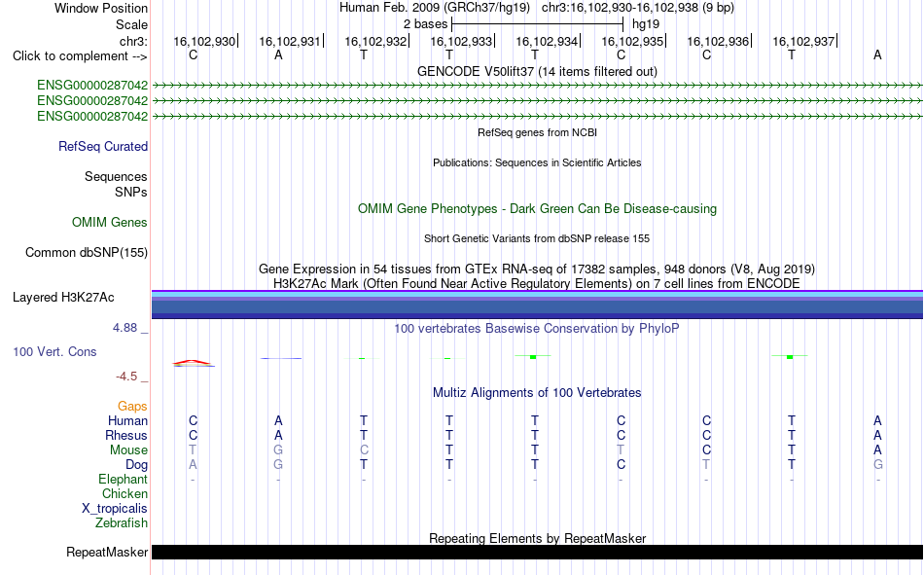Click the 4.88 upper axis value
Viewport: 924px width, 575px height.
tap(124, 328)
